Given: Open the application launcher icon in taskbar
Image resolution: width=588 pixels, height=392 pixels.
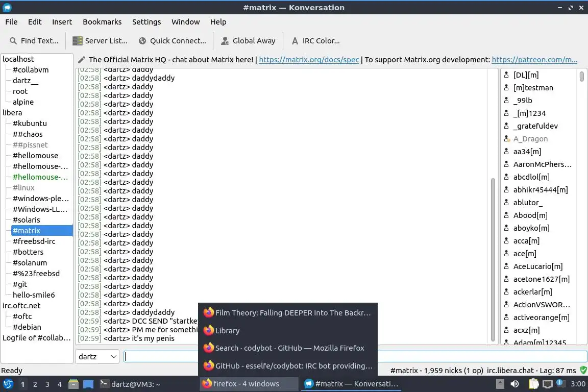Looking at the screenshot, I should point(8,384).
